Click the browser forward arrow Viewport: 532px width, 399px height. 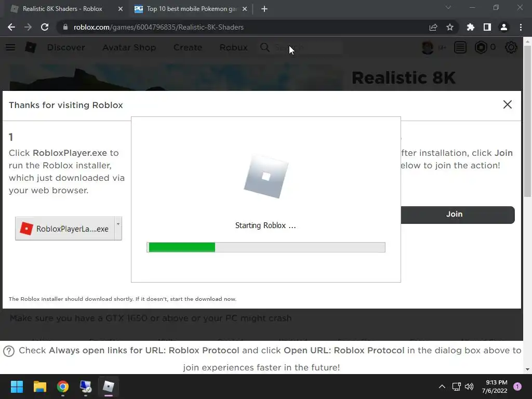pyautogui.click(x=28, y=27)
